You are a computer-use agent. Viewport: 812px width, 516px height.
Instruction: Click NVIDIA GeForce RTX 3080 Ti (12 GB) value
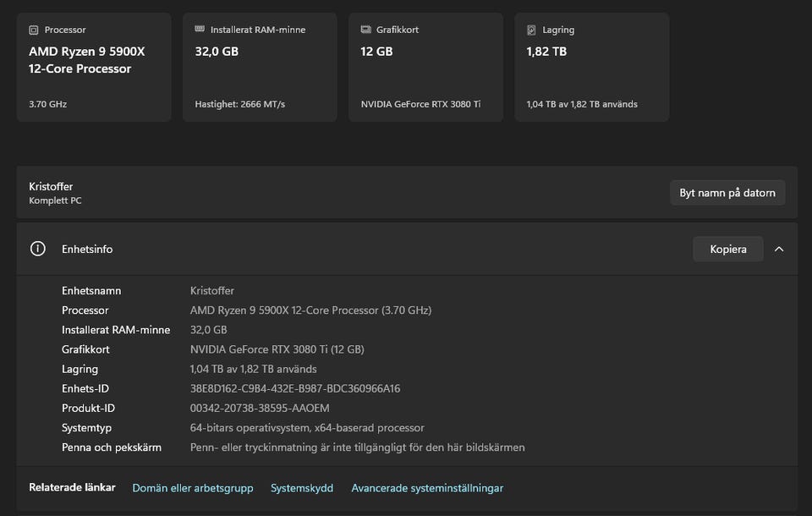pyautogui.click(x=277, y=349)
